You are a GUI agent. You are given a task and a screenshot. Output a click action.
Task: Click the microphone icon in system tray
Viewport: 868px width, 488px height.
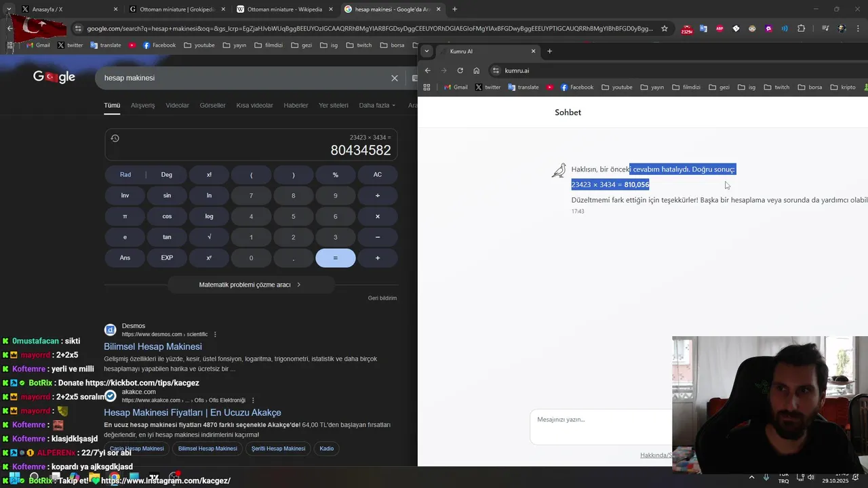click(766, 477)
